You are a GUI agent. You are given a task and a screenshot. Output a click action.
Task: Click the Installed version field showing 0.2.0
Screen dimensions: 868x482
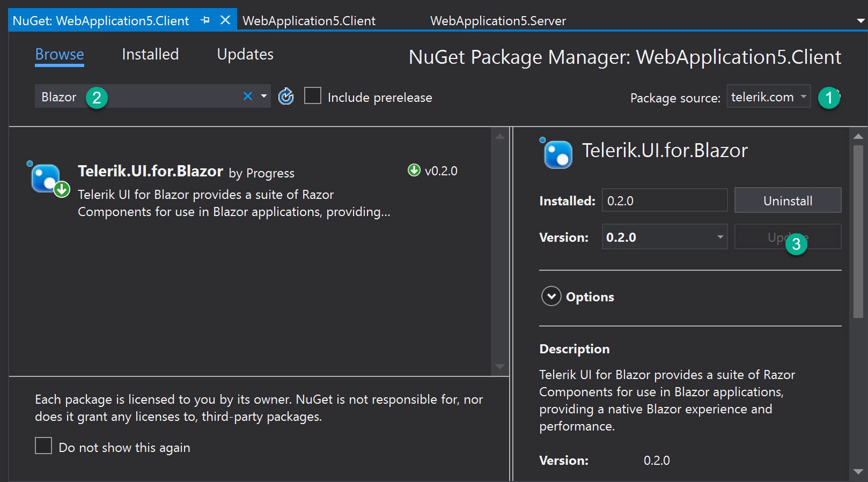point(664,201)
